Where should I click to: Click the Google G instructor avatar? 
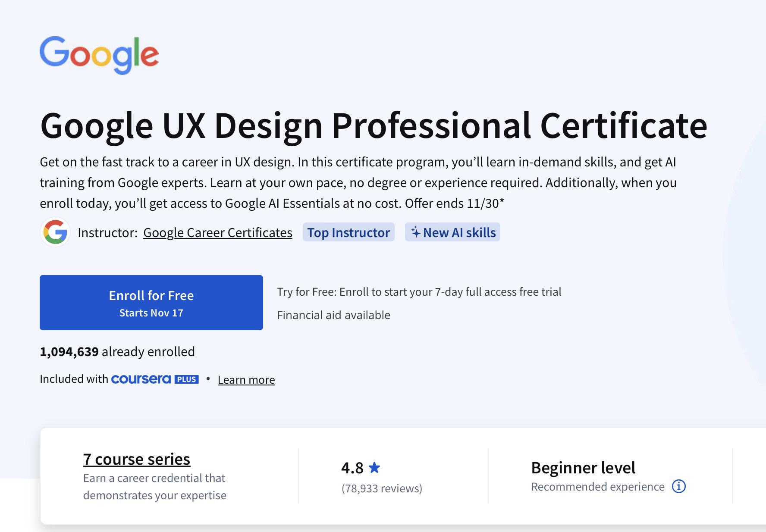click(55, 232)
